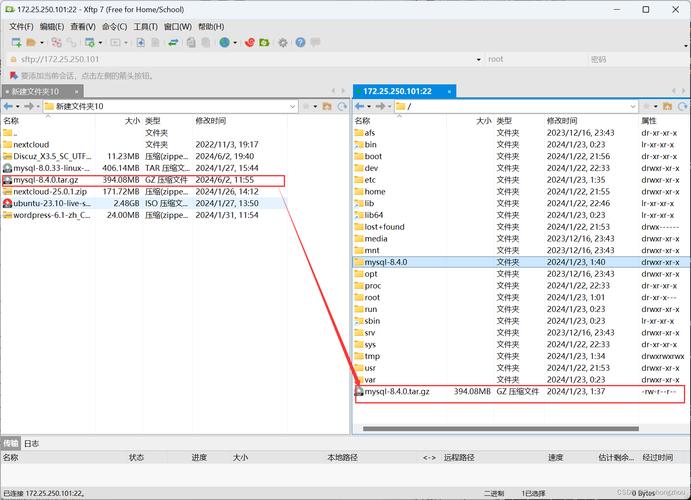The image size is (691, 500).
Task: Select local file ubuntu-23.10-live-s...
Action: [143, 204]
